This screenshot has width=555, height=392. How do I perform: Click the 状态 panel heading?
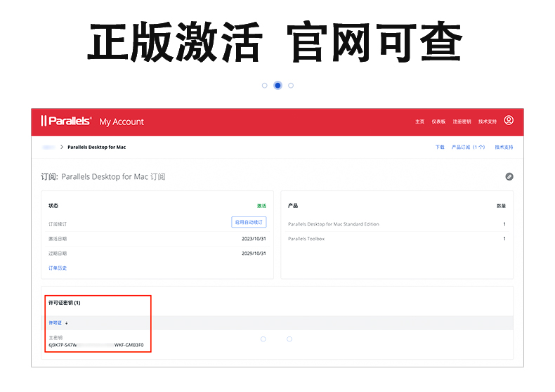click(x=53, y=206)
